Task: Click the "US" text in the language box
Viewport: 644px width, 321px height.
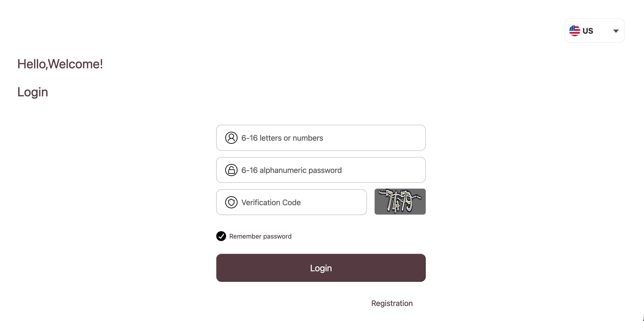Action: [x=588, y=31]
